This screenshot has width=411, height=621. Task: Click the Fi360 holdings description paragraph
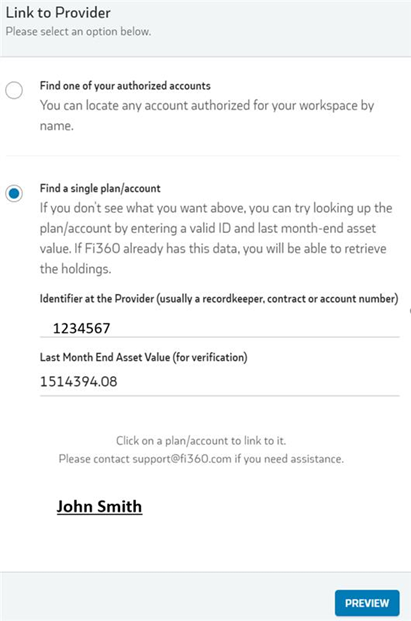click(x=216, y=238)
